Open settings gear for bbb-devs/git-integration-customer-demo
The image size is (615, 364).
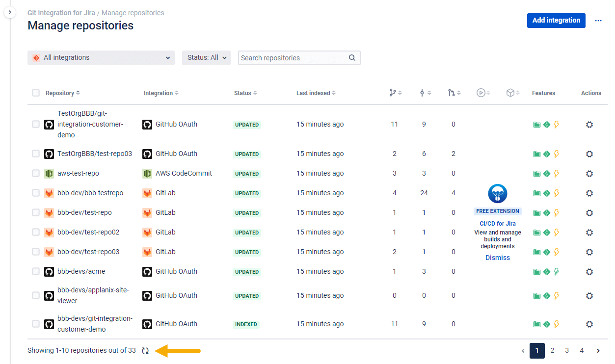[x=589, y=324]
